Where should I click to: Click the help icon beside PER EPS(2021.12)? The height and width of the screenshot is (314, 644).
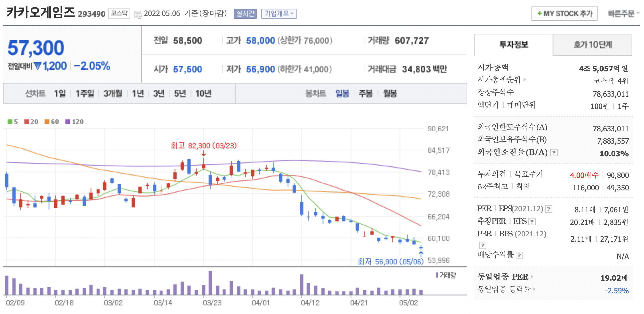[x=549, y=209]
